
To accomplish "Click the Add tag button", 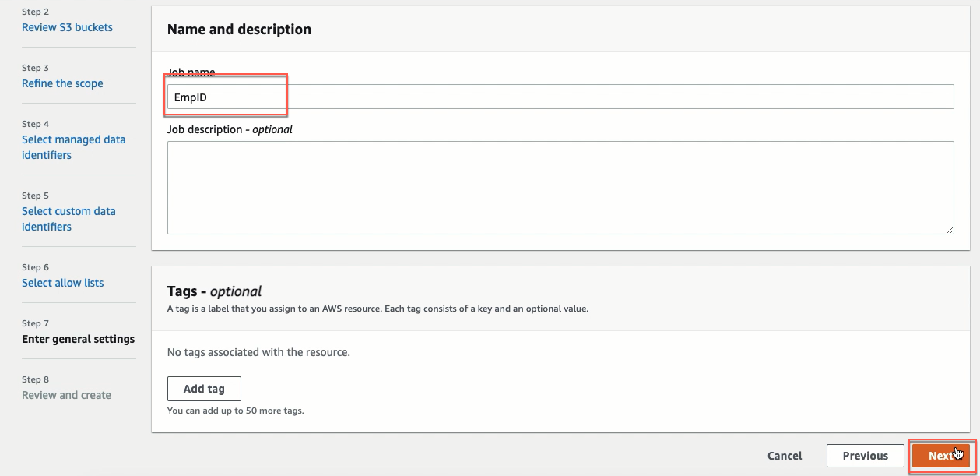I will [x=204, y=389].
